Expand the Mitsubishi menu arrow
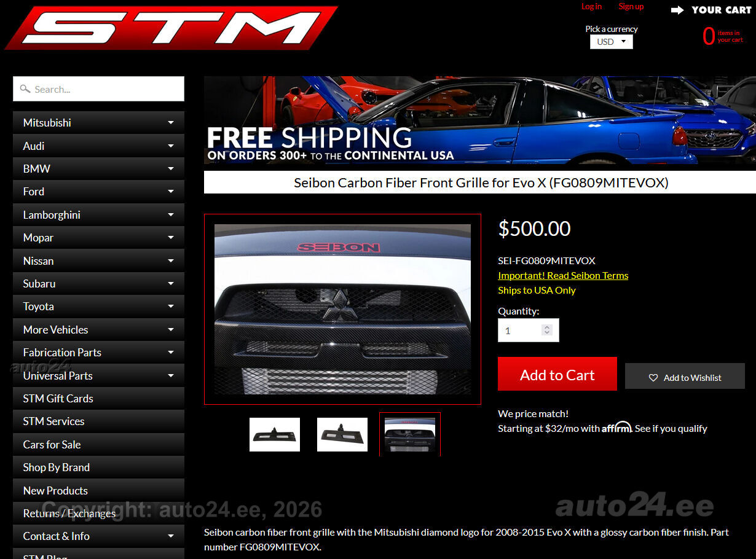756x559 pixels. (171, 123)
